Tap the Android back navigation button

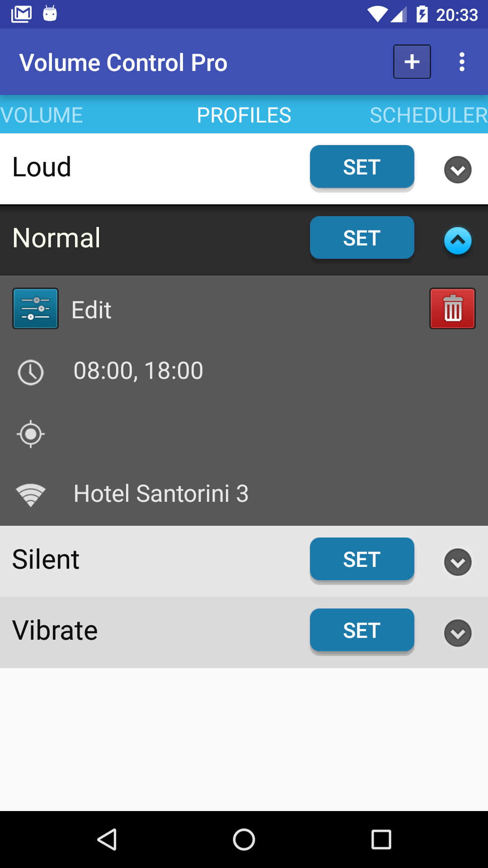[108, 840]
